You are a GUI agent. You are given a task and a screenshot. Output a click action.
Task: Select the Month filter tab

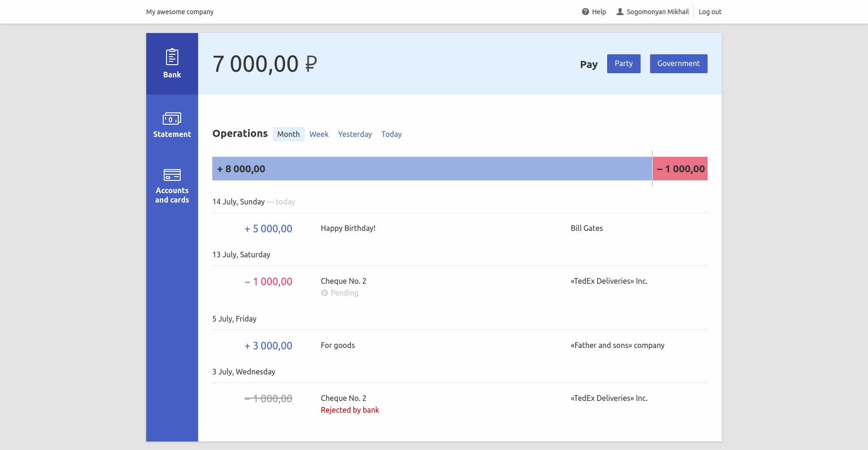(x=288, y=134)
